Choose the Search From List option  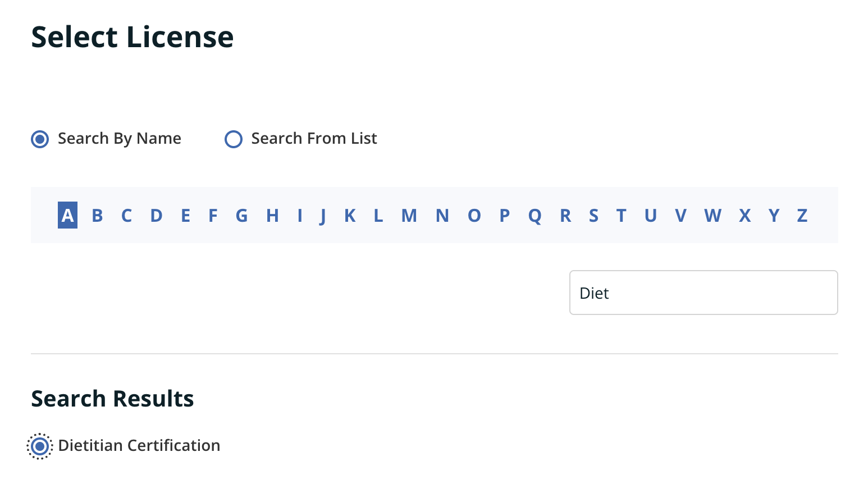pos(234,139)
